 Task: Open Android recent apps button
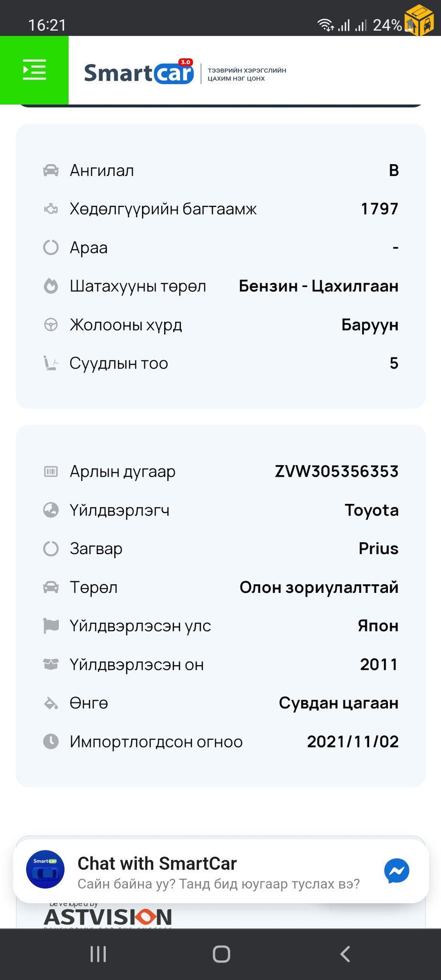[98, 954]
